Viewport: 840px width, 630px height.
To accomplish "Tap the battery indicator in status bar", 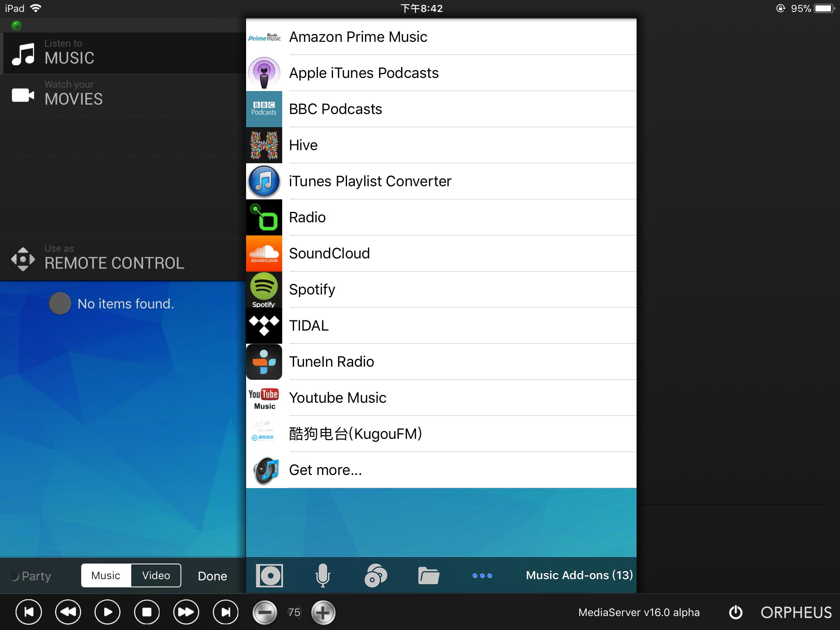I will click(x=825, y=8).
